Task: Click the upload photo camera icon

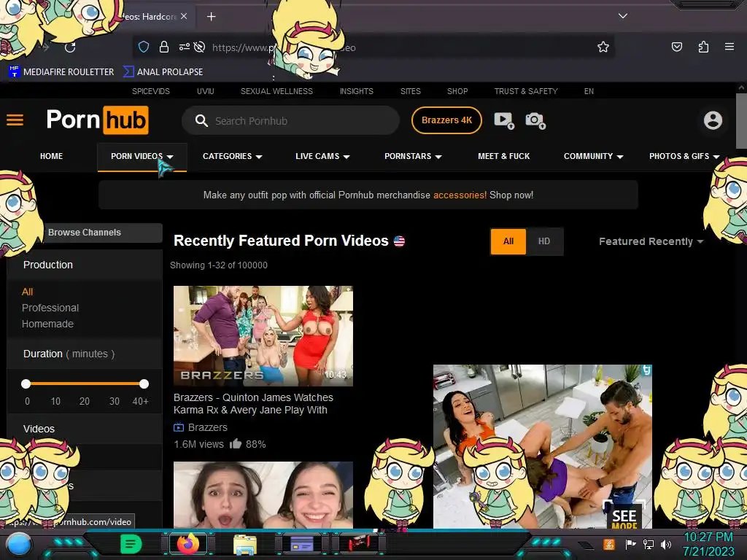Action: click(x=535, y=120)
